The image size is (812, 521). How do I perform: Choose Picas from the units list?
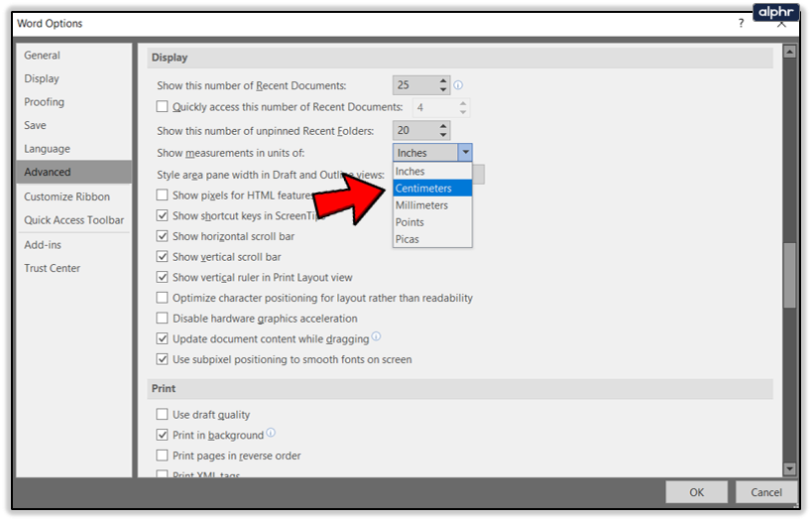[432, 239]
